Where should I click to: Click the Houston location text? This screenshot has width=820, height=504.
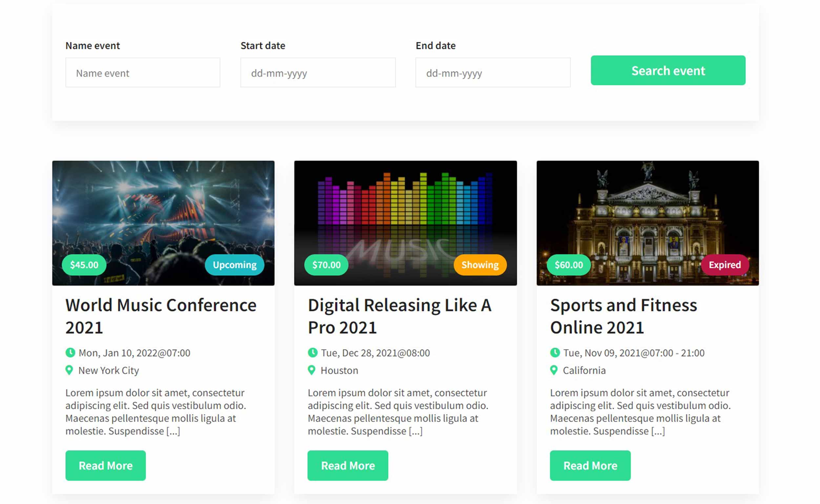(x=339, y=371)
